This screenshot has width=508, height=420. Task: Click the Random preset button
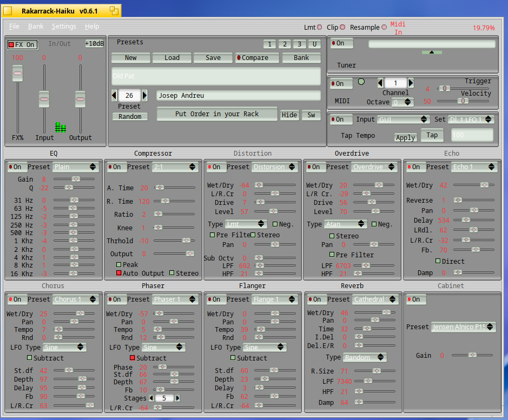[x=130, y=117]
